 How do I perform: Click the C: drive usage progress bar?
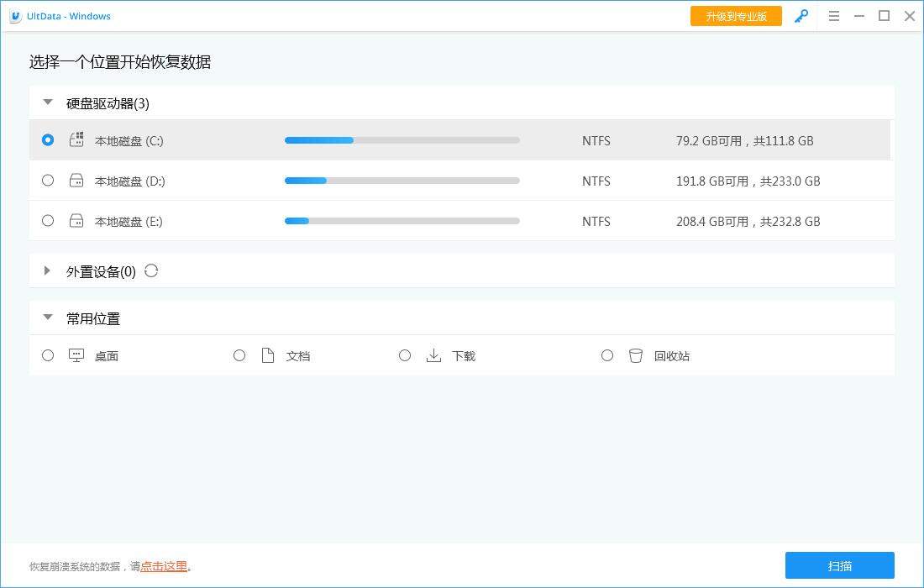coord(402,140)
